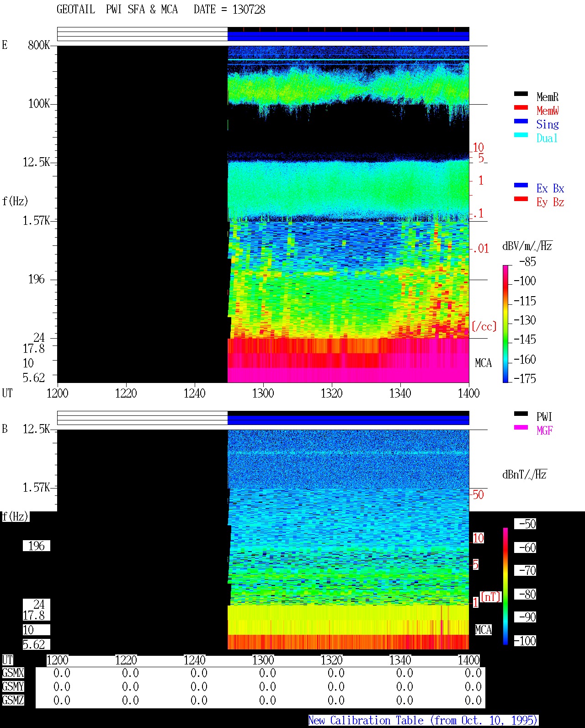
Task: Click the MemR black legend swatch
Action: pos(521,94)
